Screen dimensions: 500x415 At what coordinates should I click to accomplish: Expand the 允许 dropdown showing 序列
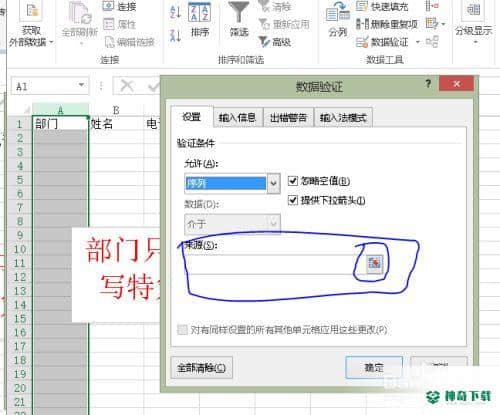click(x=273, y=183)
